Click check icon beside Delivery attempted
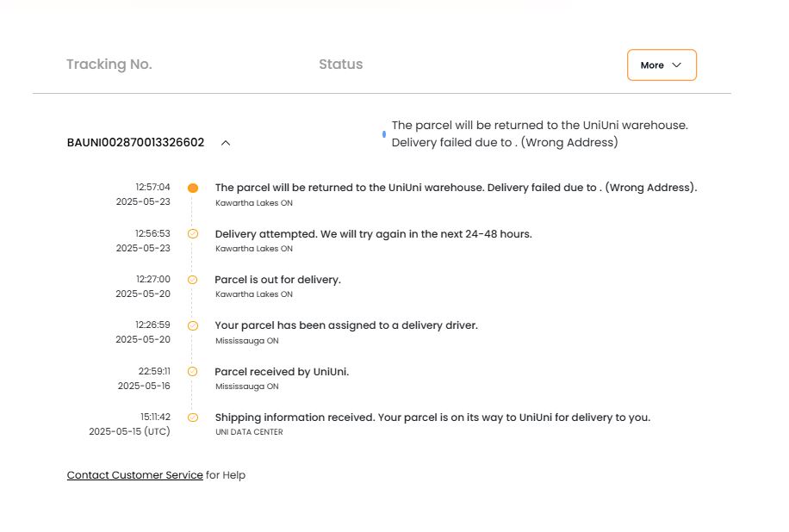The width and height of the screenshot is (789, 532). (x=193, y=234)
